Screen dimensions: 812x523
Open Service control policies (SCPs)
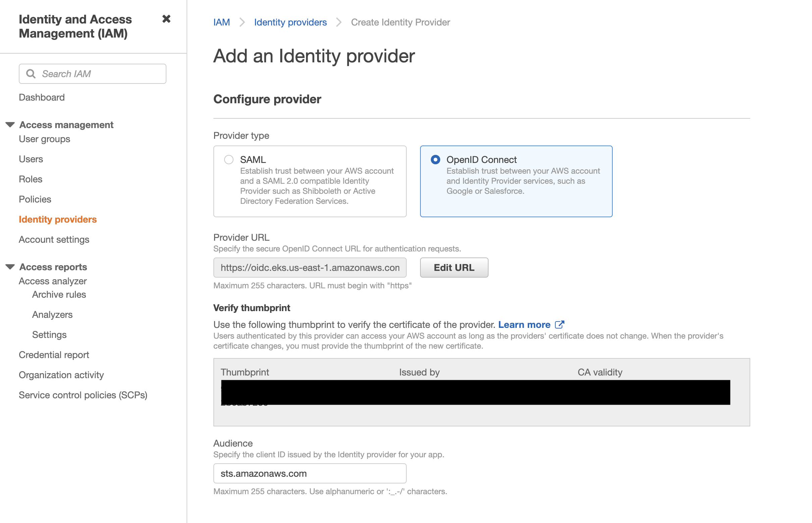click(x=83, y=395)
